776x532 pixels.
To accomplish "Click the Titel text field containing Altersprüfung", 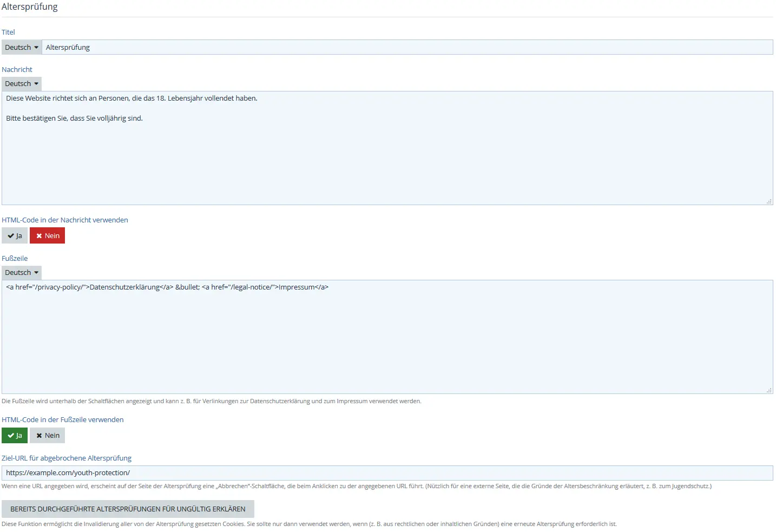I will pos(406,48).
